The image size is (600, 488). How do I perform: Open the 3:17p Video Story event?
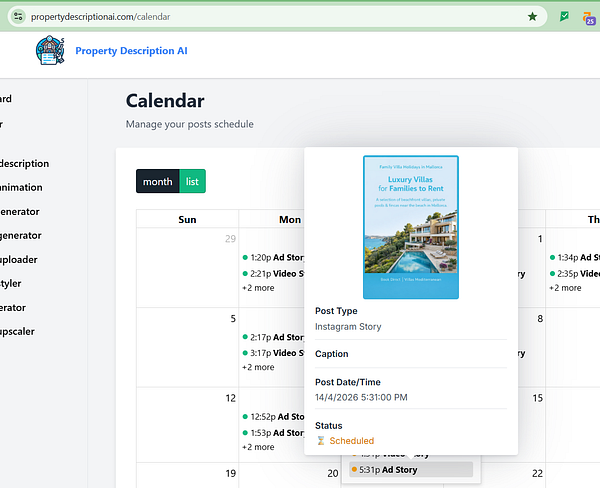click(x=273, y=353)
